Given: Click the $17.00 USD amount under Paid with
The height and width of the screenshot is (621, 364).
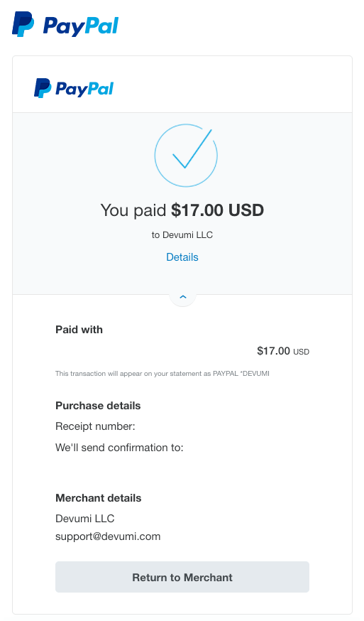Looking at the screenshot, I should tap(283, 351).
